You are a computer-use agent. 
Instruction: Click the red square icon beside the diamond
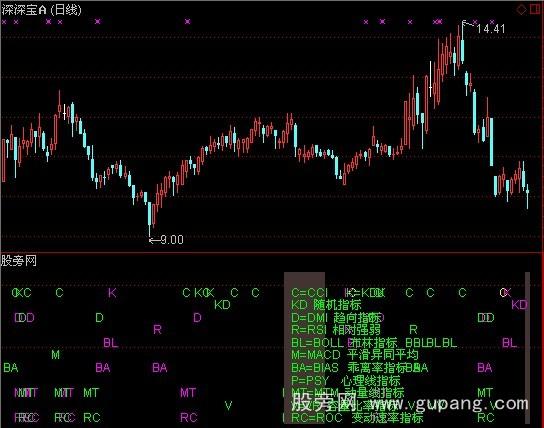pyautogui.click(x=535, y=9)
